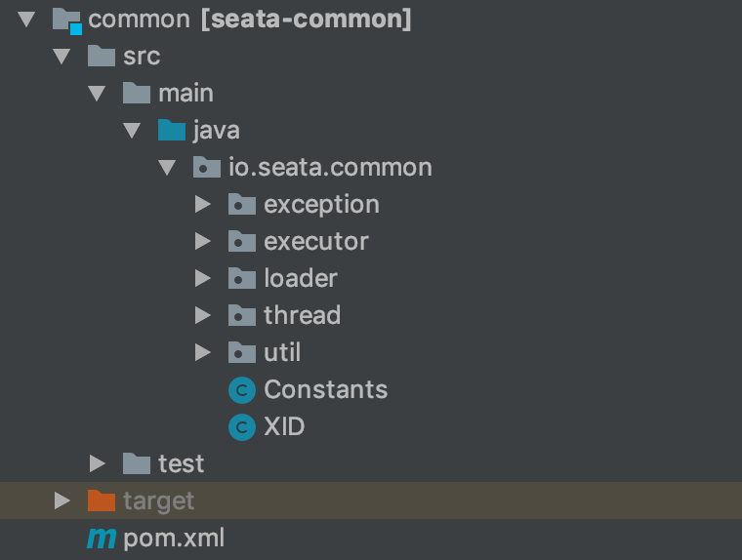The width and height of the screenshot is (742, 560).
Task: Click the Constants class icon
Action: (241, 390)
